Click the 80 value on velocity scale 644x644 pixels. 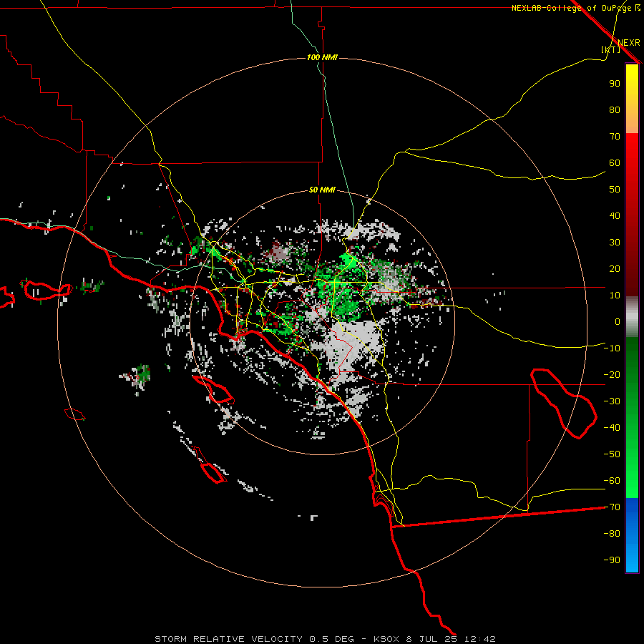coord(615,109)
